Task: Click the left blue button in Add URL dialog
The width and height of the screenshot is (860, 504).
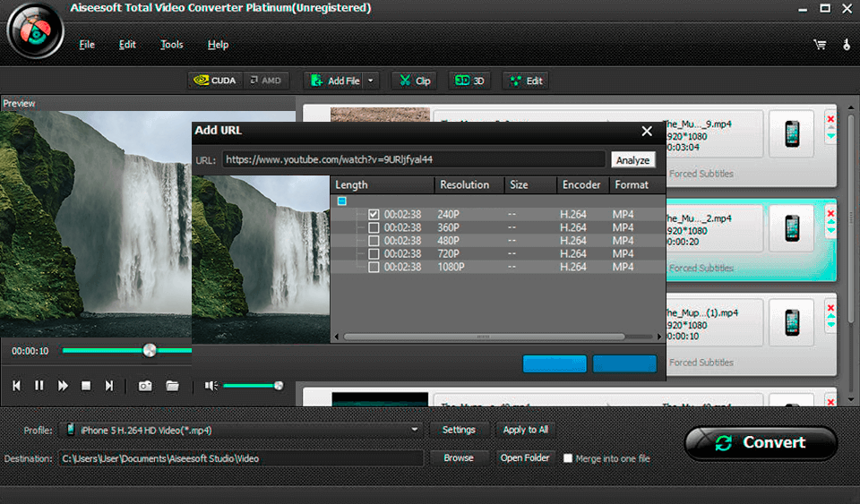Action: point(555,363)
